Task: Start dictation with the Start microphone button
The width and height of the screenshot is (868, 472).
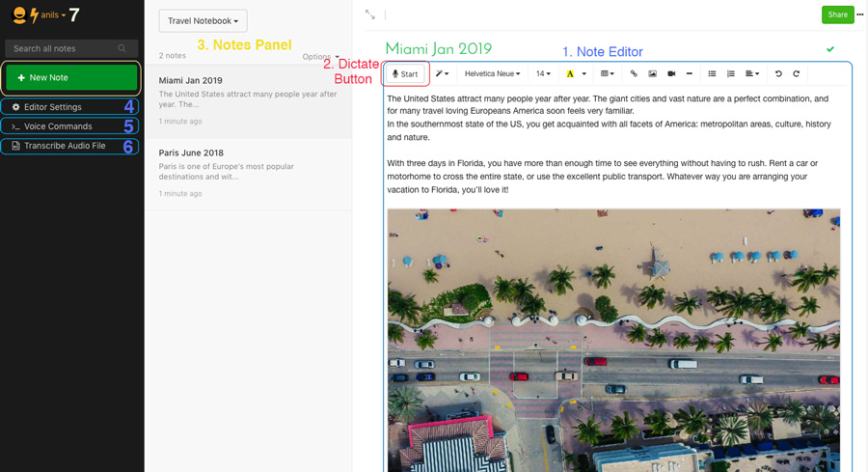Action: point(405,73)
